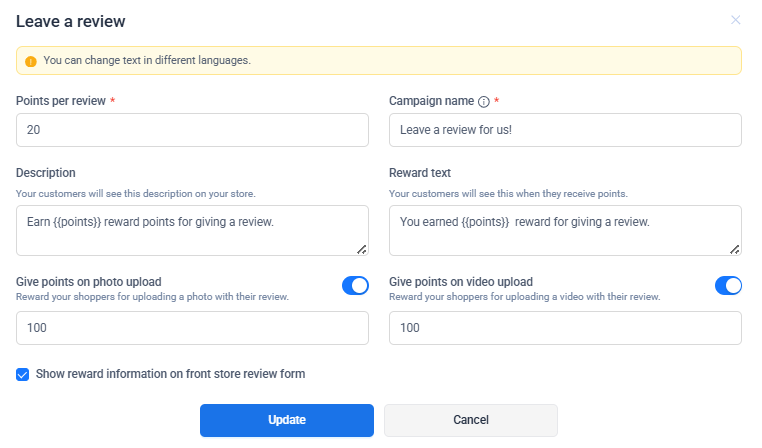Focus the Points per review field
This screenshot has width=762, height=448.
pyautogui.click(x=192, y=130)
